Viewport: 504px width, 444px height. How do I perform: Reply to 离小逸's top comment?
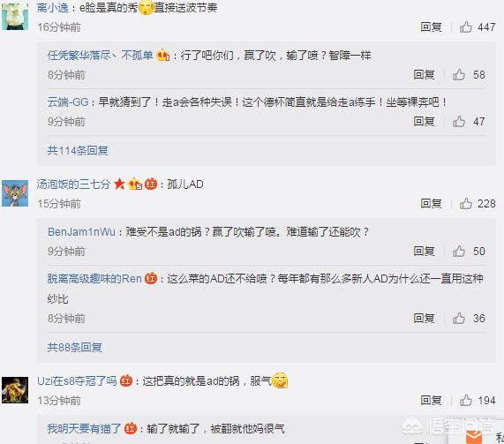[431, 27]
